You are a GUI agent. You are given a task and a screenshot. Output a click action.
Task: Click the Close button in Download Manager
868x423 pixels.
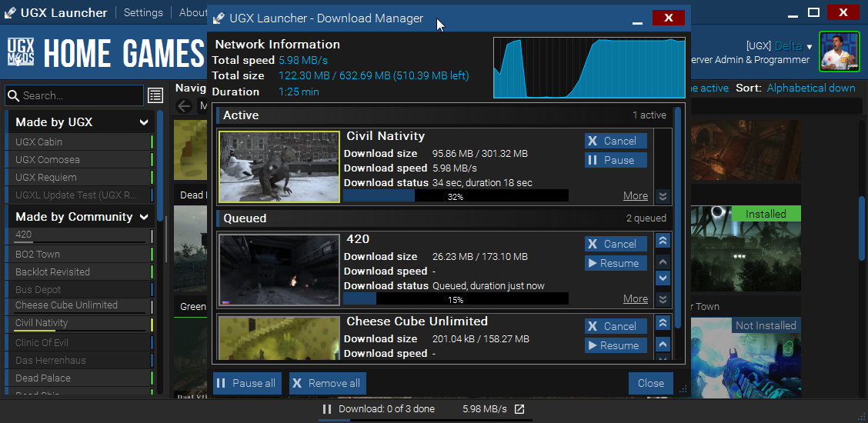coord(651,383)
